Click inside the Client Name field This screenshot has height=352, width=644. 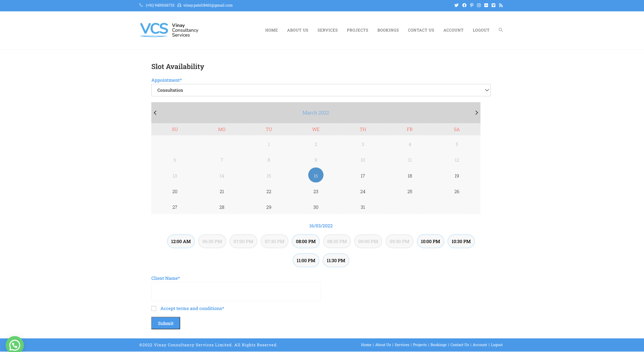236,291
